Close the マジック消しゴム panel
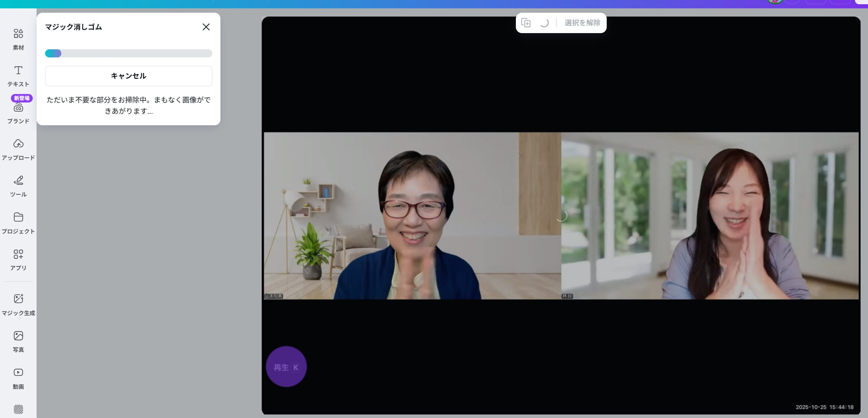This screenshot has height=418, width=868. [206, 27]
